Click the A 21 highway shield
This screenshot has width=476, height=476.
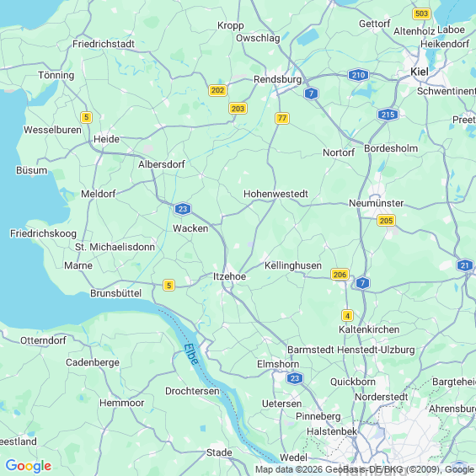tap(465, 265)
